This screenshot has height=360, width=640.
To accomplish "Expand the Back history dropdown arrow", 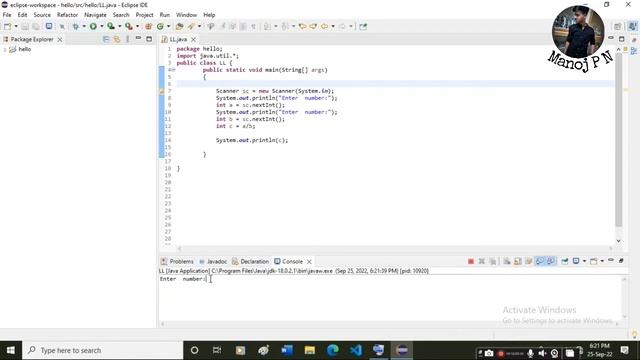I will pyautogui.click(x=333, y=27).
